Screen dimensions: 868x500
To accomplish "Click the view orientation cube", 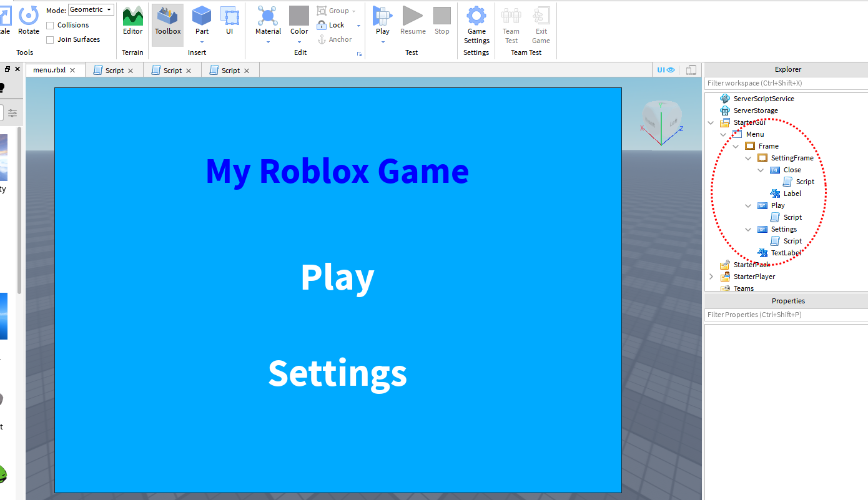I will pyautogui.click(x=661, y=121).
